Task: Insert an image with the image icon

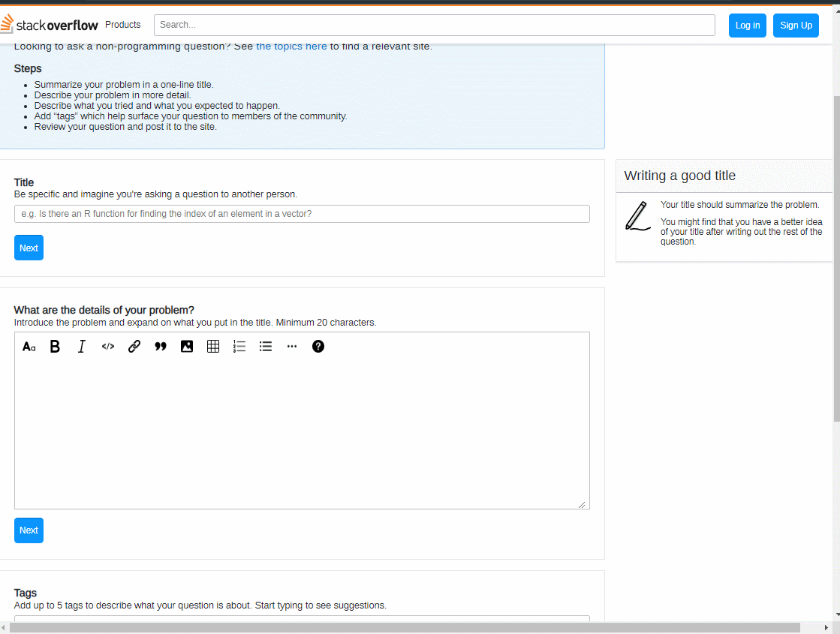Action: coord(186,347)
